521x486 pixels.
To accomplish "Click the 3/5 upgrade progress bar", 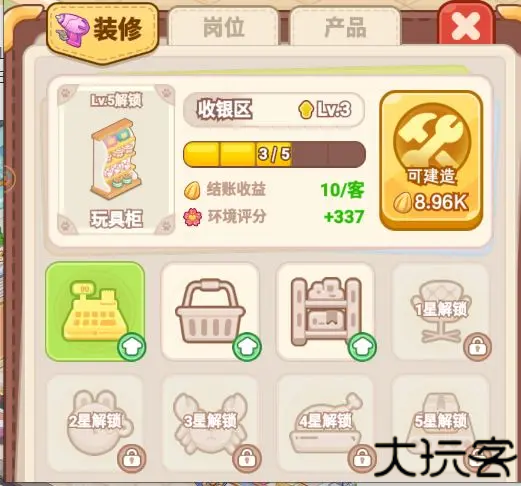I will (x=274, y=154).
